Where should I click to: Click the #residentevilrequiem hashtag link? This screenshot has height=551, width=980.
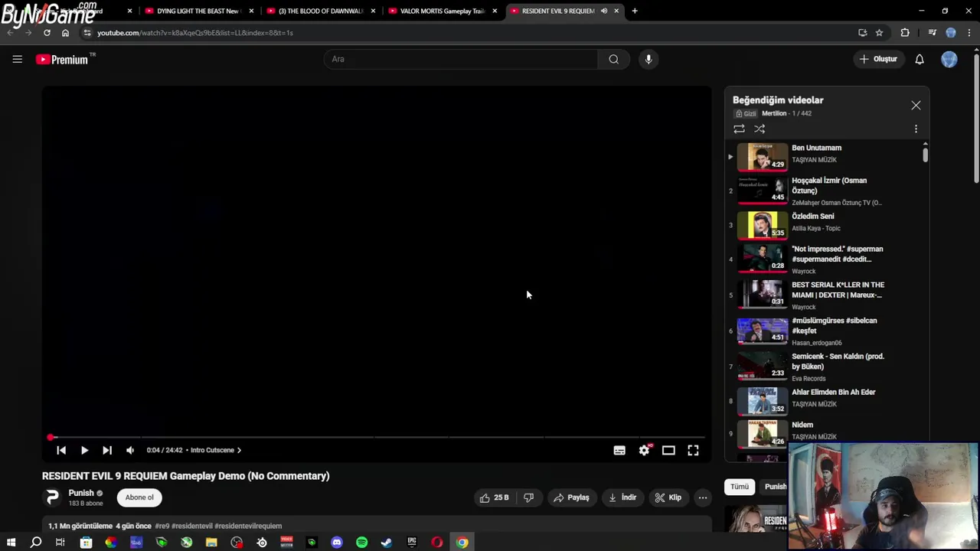248,526
